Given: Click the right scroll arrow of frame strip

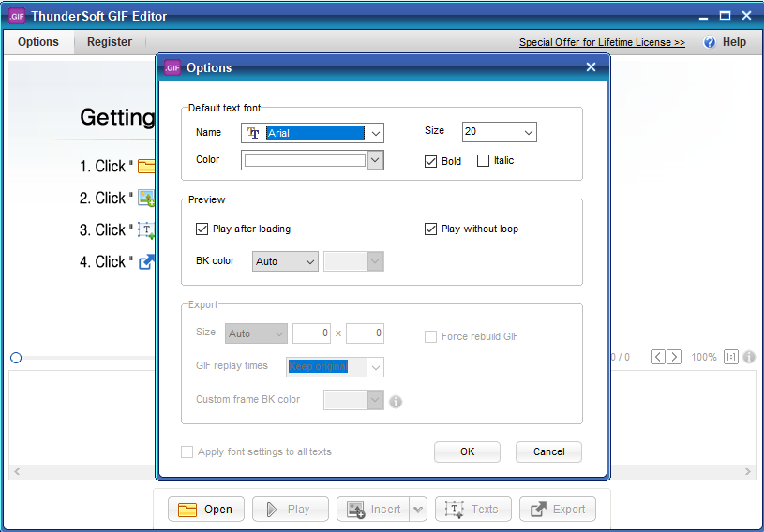Looking at the screenshot, I should coord(747,471).
